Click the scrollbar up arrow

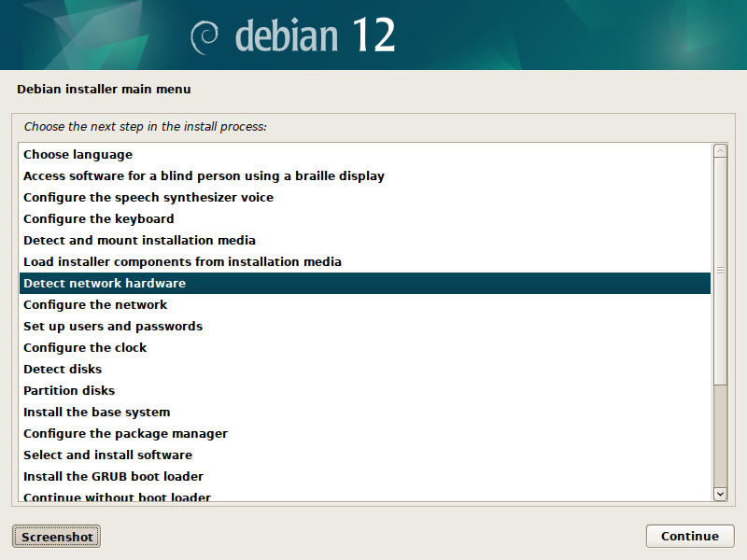tap(720, 151)
